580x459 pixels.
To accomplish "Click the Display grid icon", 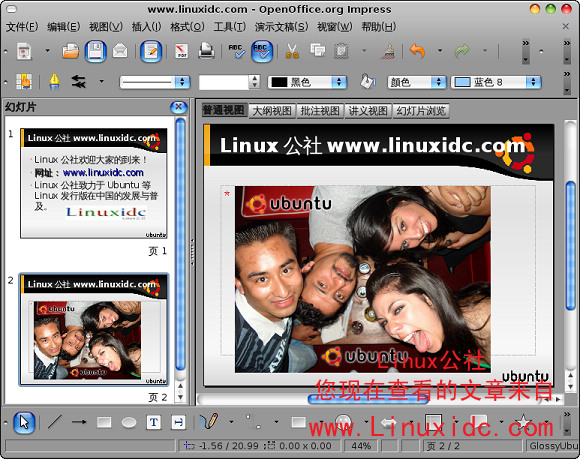I will tap(24, 82).
